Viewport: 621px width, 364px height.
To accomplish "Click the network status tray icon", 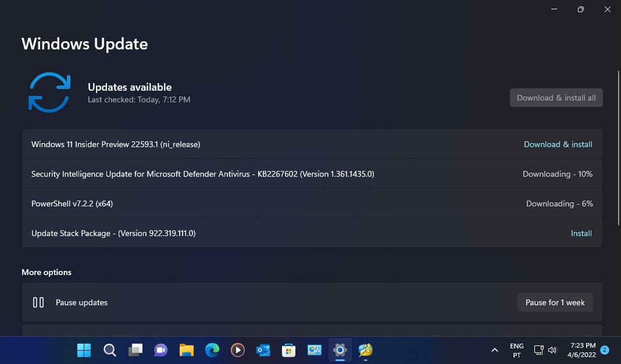I will click(x=538, y=350).
